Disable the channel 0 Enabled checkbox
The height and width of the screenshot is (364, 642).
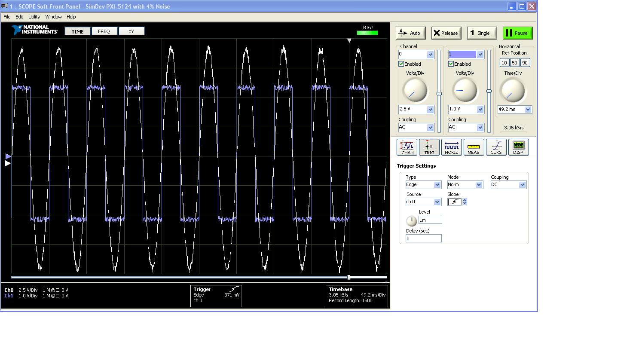[x=401, y=64]
